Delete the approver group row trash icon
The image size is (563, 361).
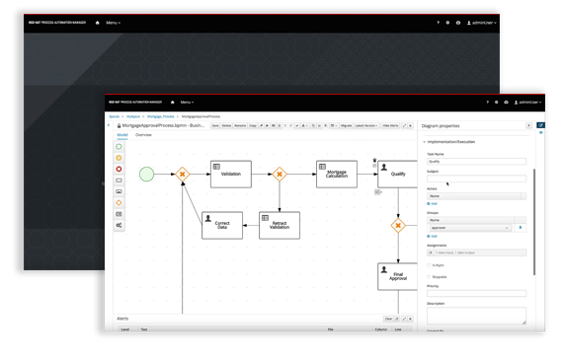(x=520, y=227)
